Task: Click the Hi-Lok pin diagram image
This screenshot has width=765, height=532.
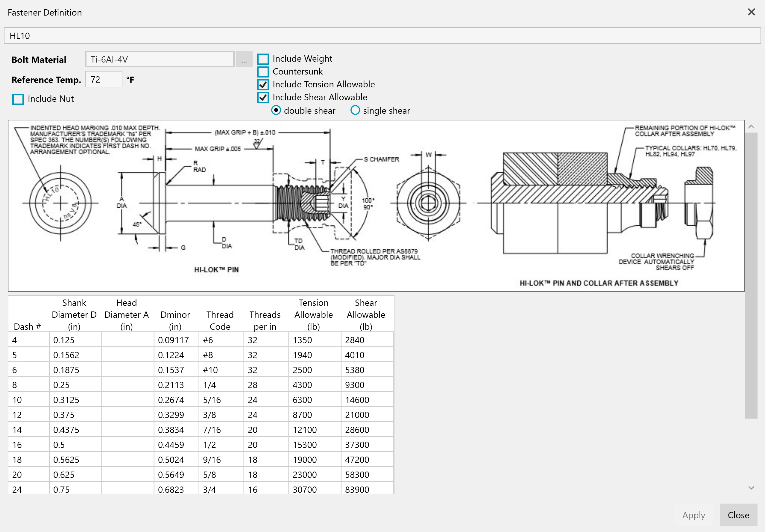Action: pos(376,206)
